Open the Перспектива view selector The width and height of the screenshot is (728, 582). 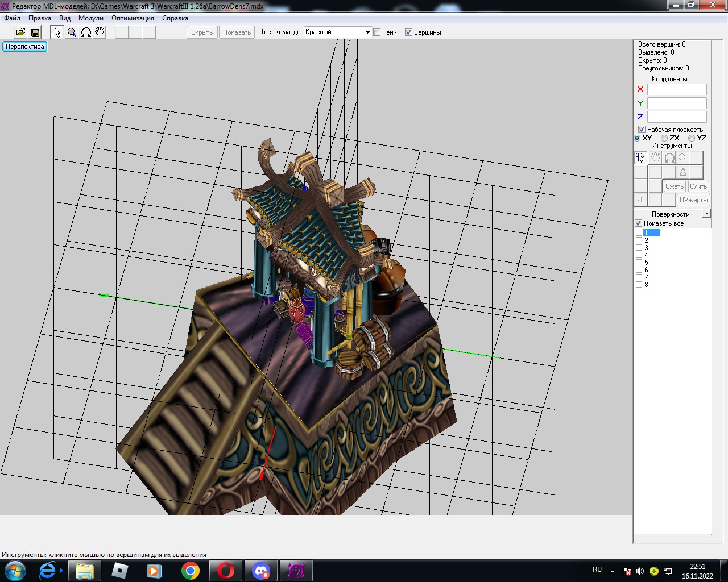coord(25,47)
